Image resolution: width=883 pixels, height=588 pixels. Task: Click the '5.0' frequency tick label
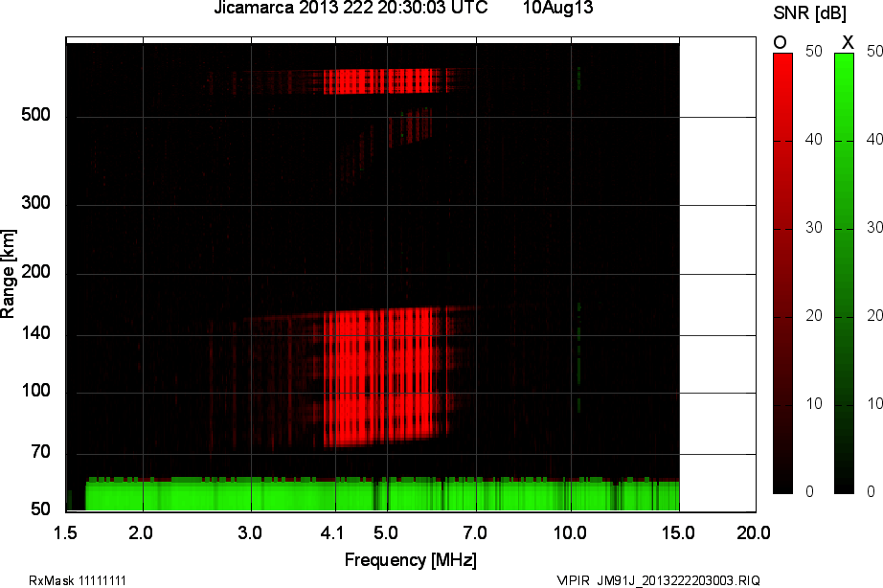coord(386,532)
